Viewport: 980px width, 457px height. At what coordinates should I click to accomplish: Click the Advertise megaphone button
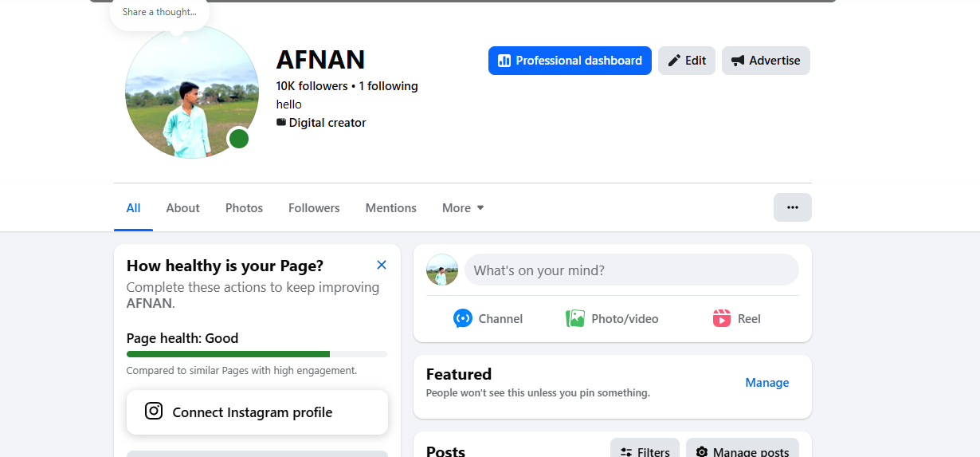(x=765, y=61)
